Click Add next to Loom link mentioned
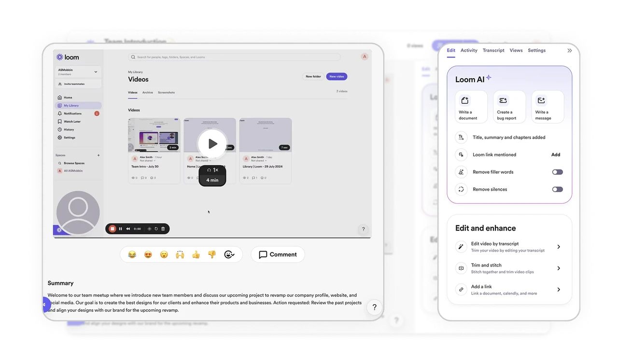 (x=556, y=154)
